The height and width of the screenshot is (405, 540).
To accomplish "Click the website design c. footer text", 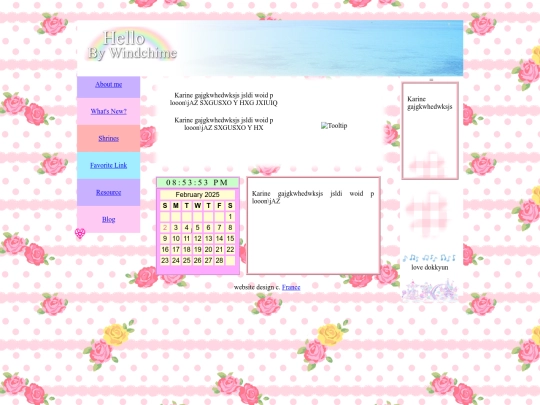I will tap(257, 287).
